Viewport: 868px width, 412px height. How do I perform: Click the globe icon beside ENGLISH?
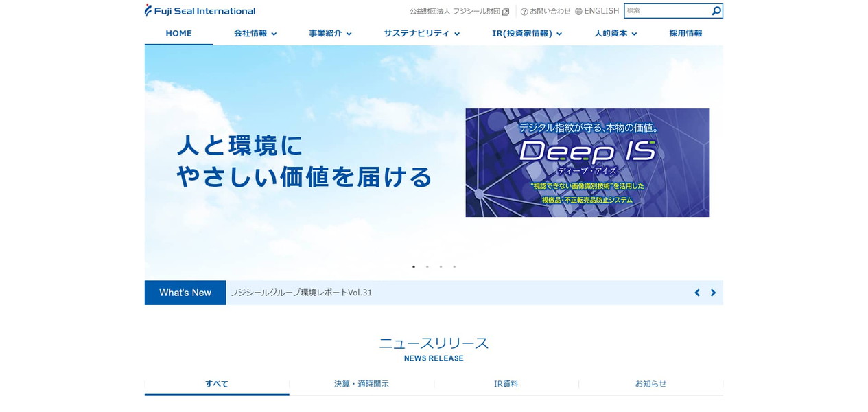point(578,12)
